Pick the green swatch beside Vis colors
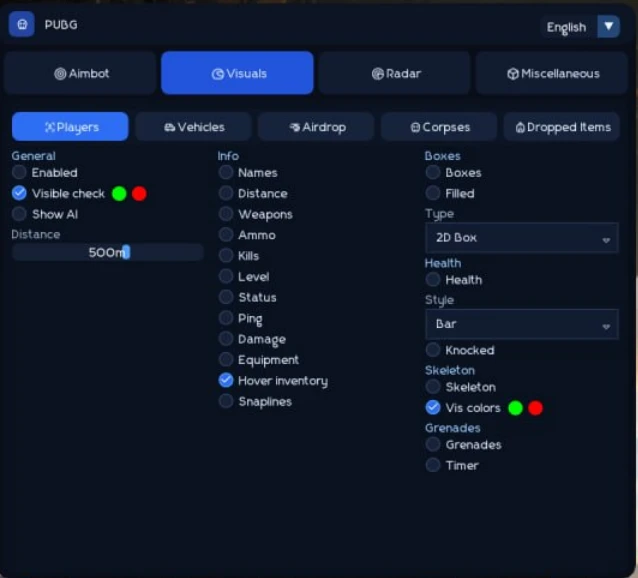 516,408
